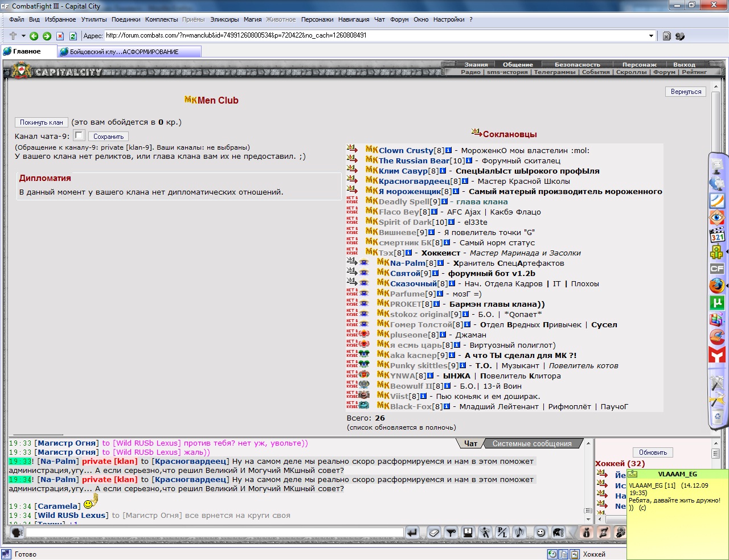Open the Настройки menu
The height and width of the screenshot is (560, 729).
pyautogui.click(x=449, y=19)
